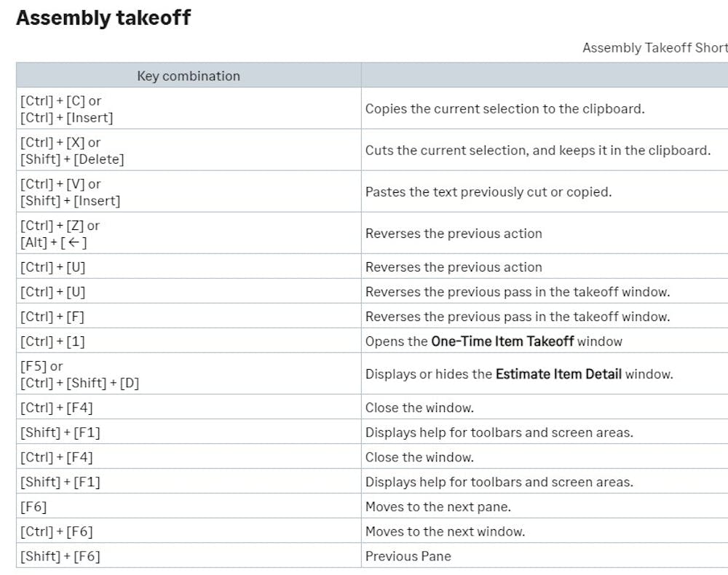728x575 pixels.
Task: Click the Cuts the current selection description
Action: click(537, 151)
